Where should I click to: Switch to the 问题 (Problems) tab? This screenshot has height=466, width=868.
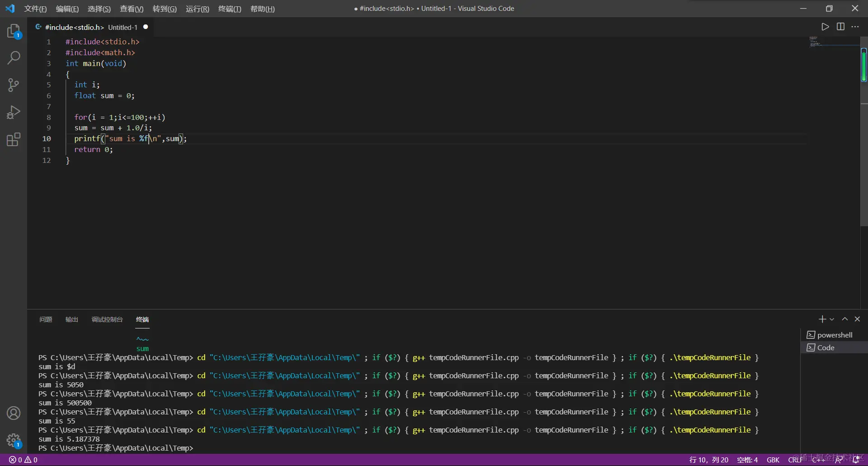tap(46, 319)
